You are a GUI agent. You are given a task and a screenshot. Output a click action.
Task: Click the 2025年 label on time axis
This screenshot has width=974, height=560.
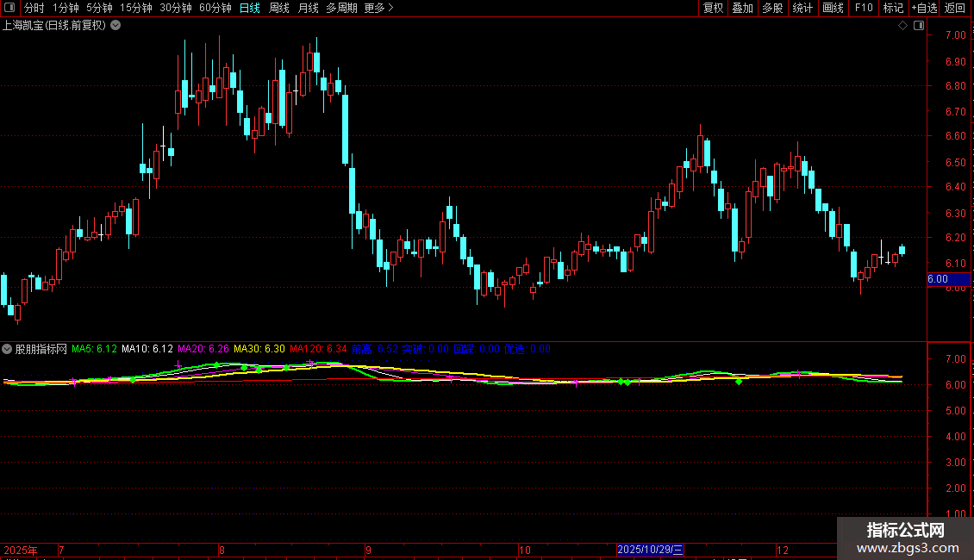(x=21, y=550)
